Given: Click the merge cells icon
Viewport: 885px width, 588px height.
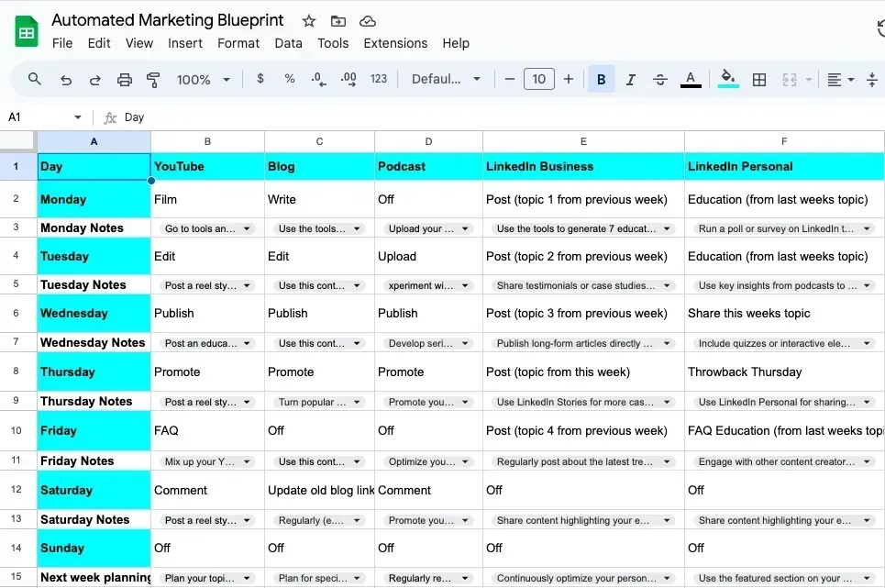Looking at the screenshot, I should [x=789, y=80].
